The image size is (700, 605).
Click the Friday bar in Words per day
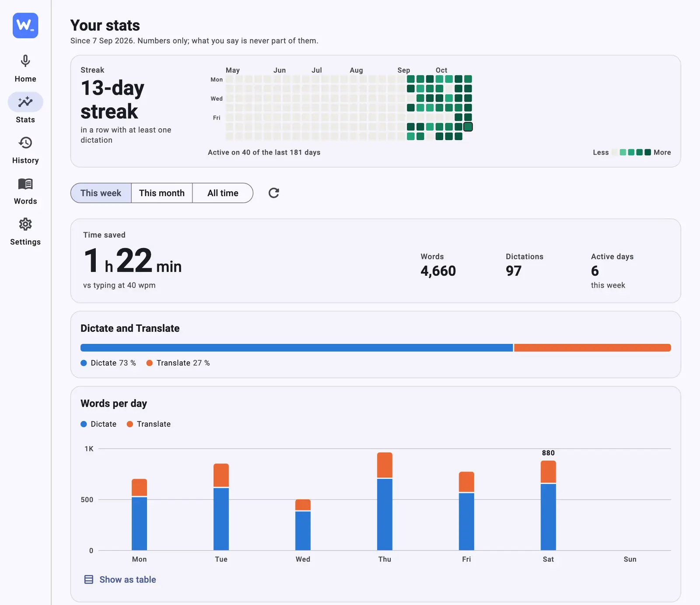[x=466, y=511]
